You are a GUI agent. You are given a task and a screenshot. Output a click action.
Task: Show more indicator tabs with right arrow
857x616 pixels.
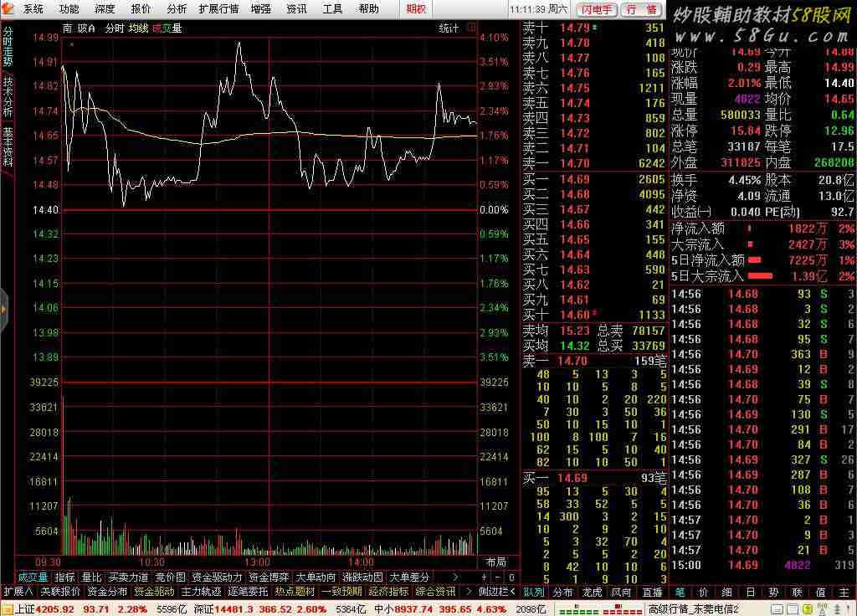[x=455, y=577]
